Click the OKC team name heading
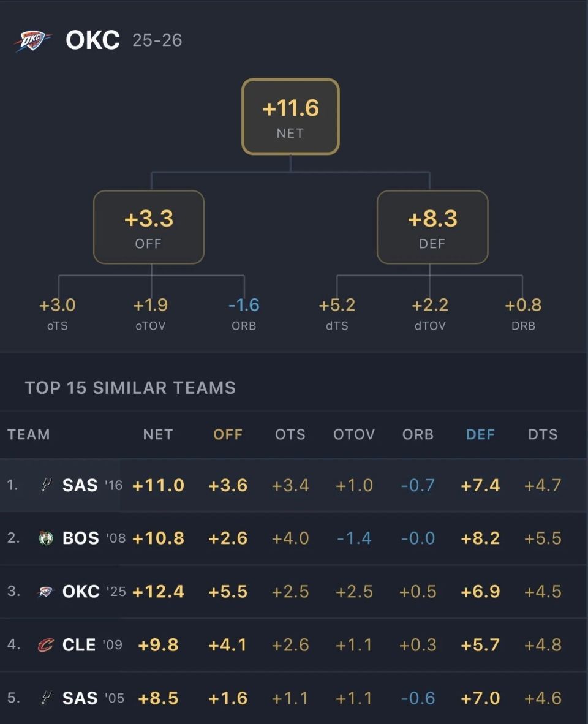This screenshot has height=724, width=588. 93,40
